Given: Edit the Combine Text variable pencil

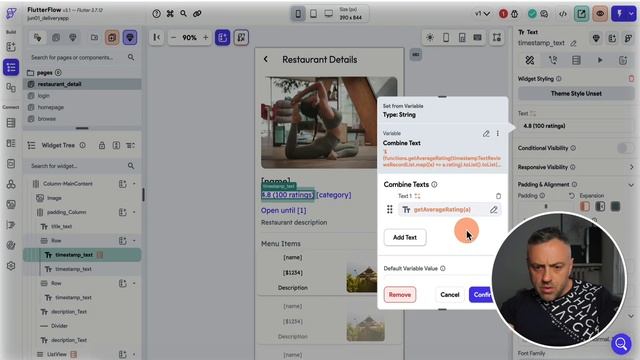Looking at the screenshot, I should [x=486, y=133].
